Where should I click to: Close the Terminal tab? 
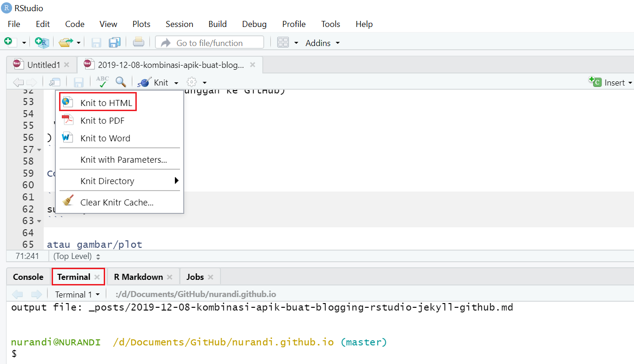click(x=97, y=277)
